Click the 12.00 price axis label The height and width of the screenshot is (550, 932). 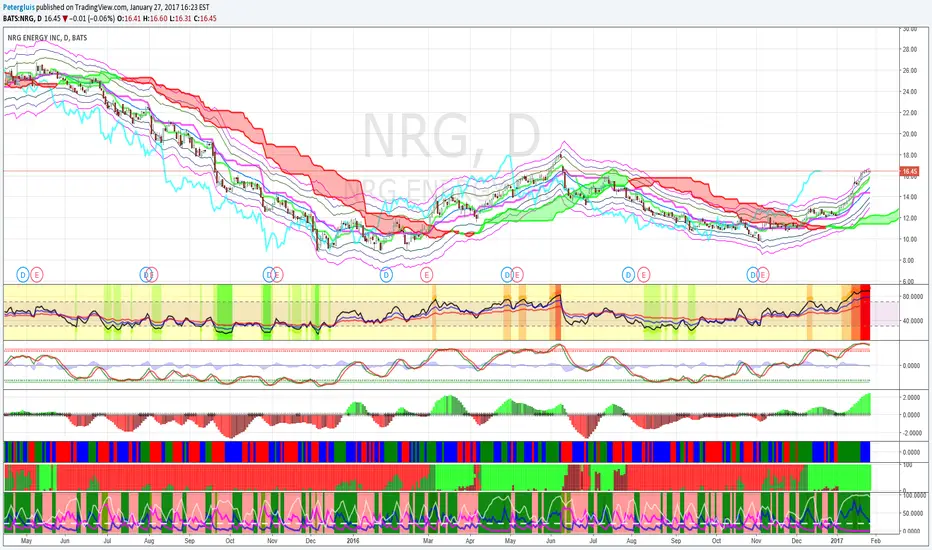coord(909,218)
